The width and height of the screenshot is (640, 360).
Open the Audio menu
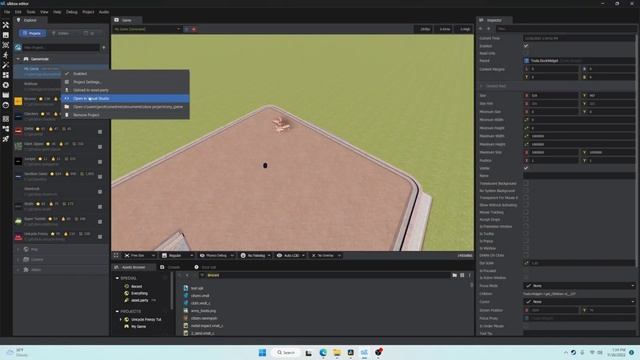[x=104, y=12]
